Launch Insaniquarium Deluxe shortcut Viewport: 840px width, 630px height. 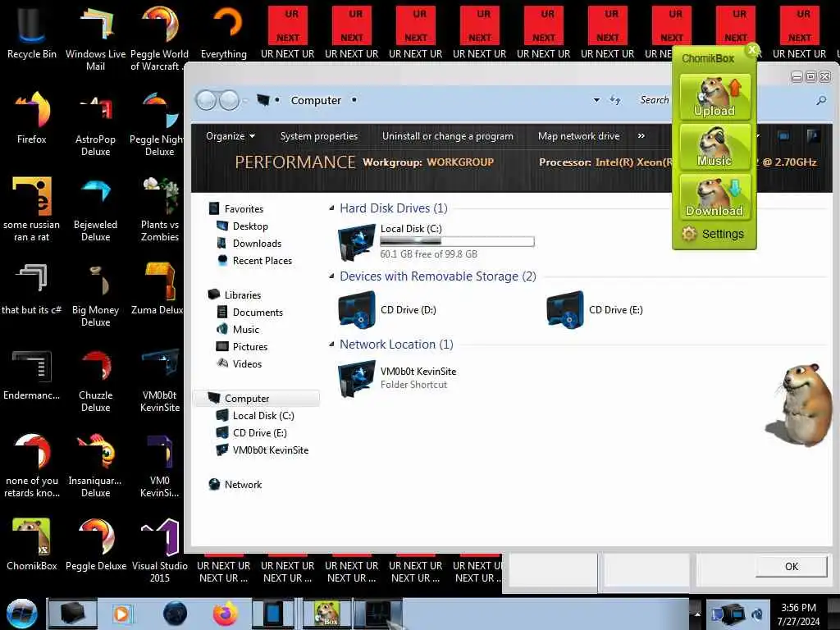(95, 464)
